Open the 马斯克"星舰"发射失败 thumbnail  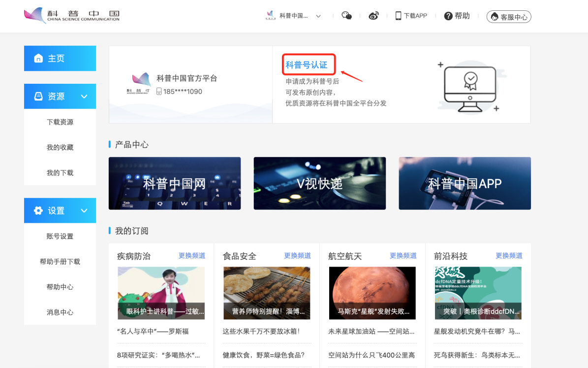tap(372, 293)
